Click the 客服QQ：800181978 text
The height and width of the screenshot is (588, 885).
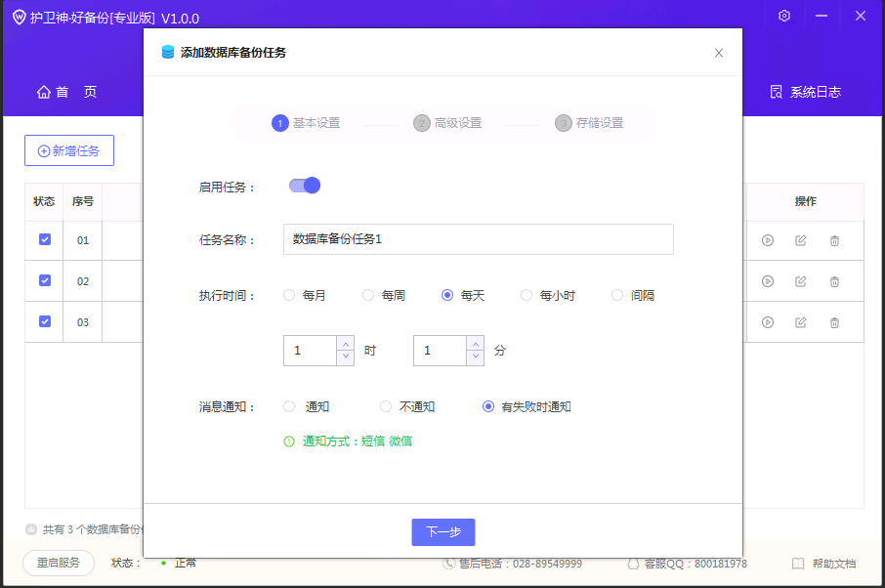click(x=695, y=564)
